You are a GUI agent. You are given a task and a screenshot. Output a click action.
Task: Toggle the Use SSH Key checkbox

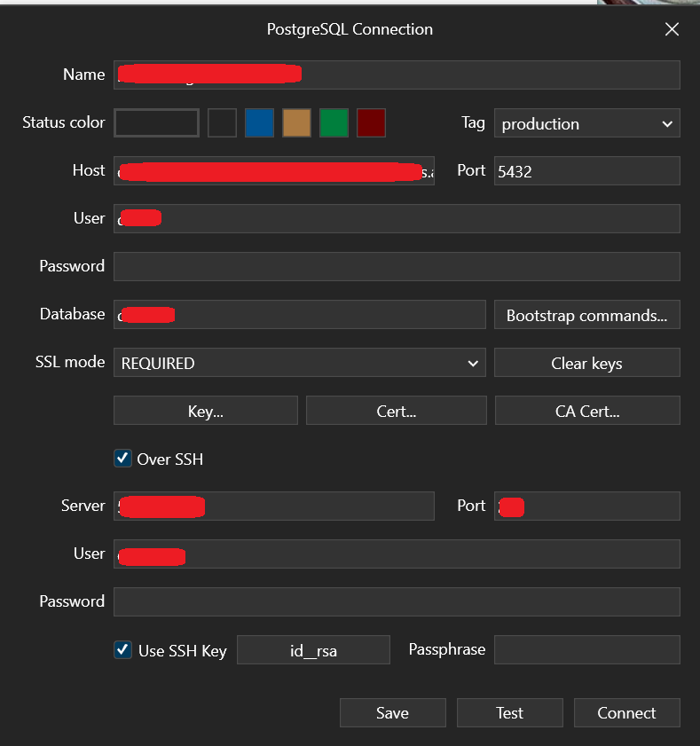[122, 650]
